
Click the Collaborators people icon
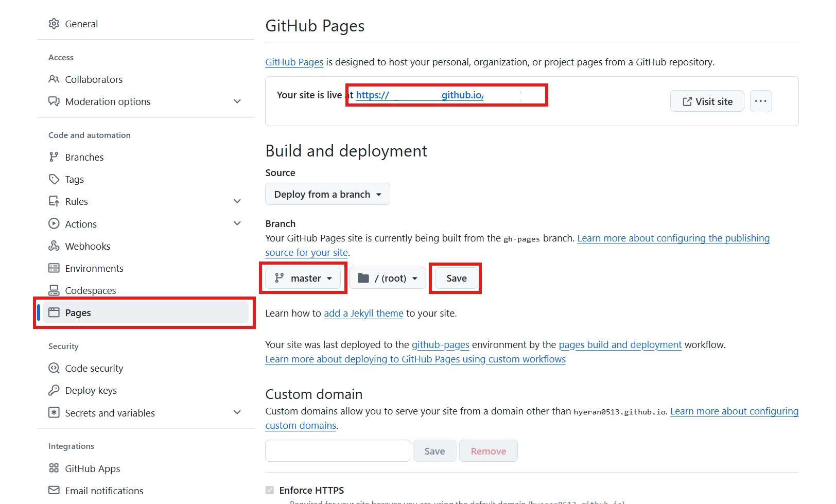point(54,79)
